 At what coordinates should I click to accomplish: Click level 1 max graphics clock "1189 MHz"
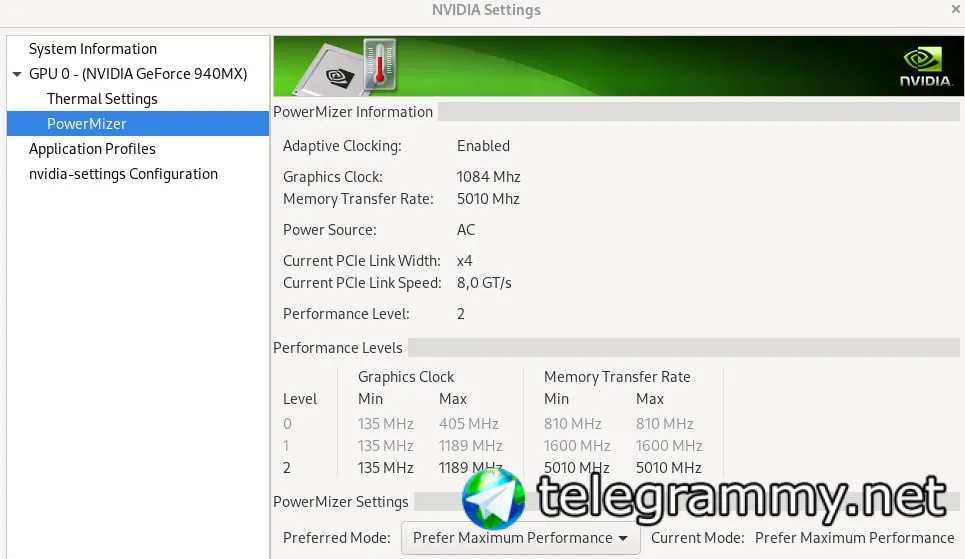470,446
